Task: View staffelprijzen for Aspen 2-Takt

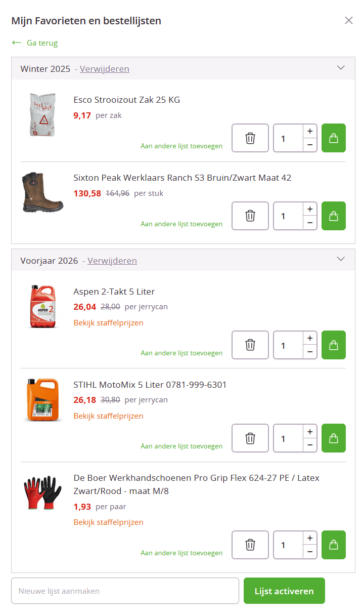Action: click(x=108, y=323)
